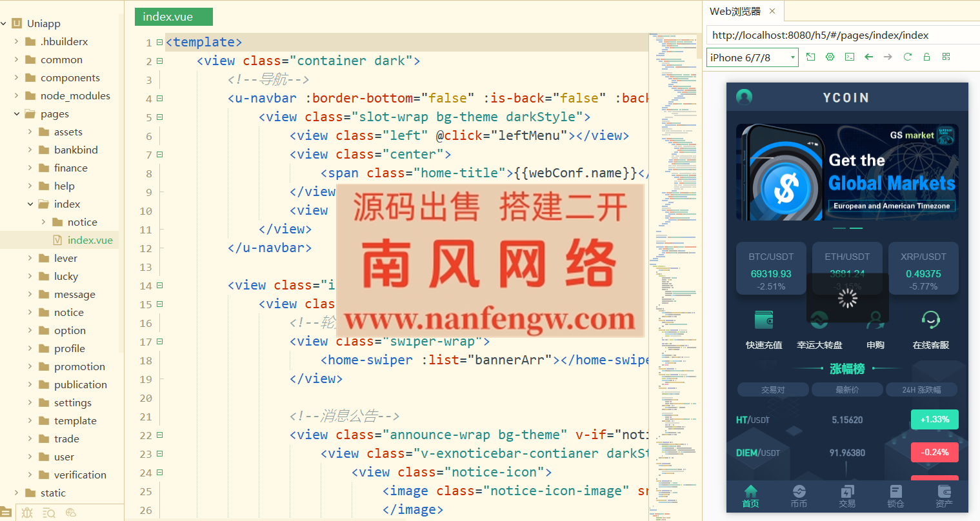
Task: Toggle the lock icon in browser toolbar
Action: pyautogui.click(x=926, y=57)
